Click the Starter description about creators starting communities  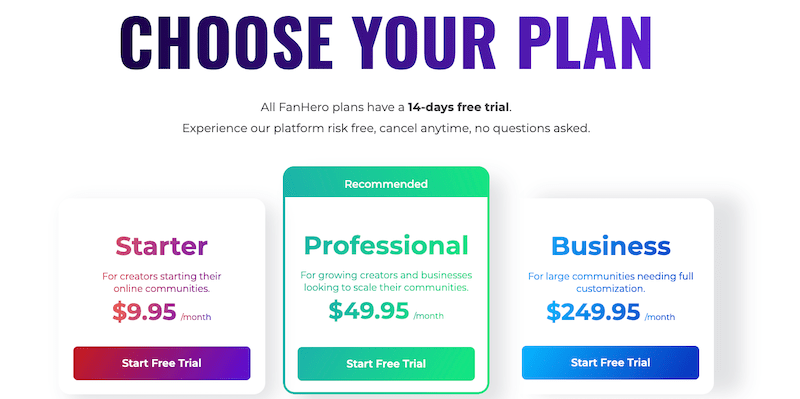[162, 282]
